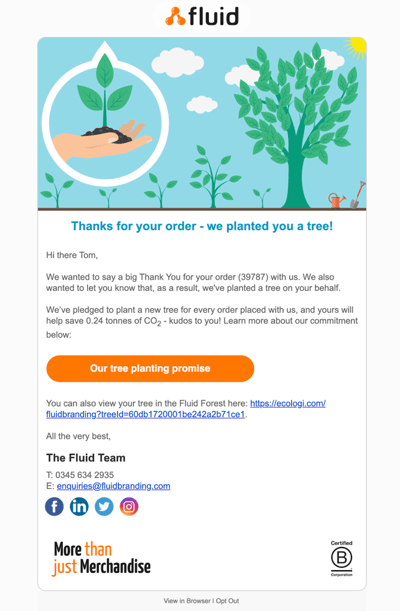
Task: Click The Fluid Team signature text
Action: pyautogui.click(x=86, y=458)
